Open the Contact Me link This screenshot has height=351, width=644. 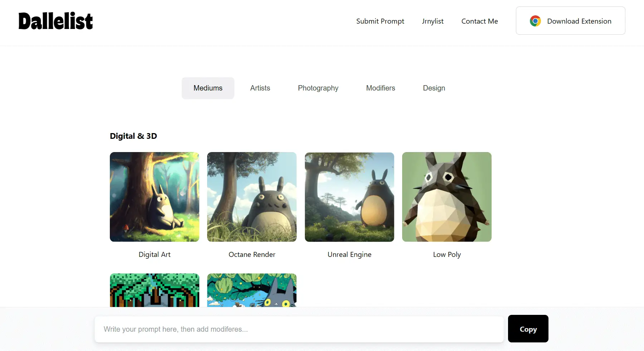479,21
